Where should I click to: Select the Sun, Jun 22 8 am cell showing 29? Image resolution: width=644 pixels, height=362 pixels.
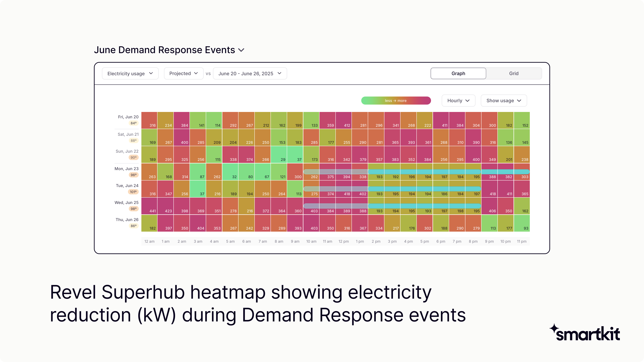point(279,154)
